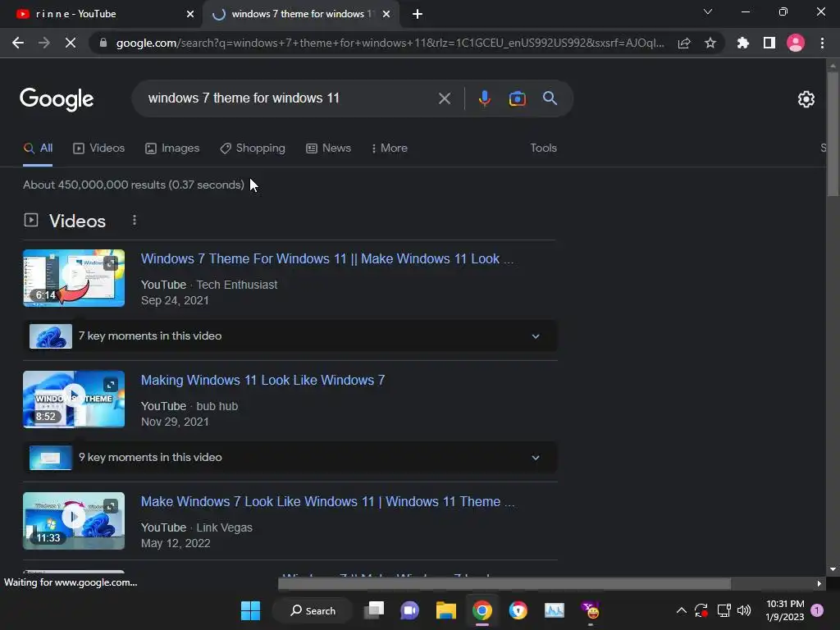
Task: Open Google quick settings gear icon
Action: click(x=806, y=99)
